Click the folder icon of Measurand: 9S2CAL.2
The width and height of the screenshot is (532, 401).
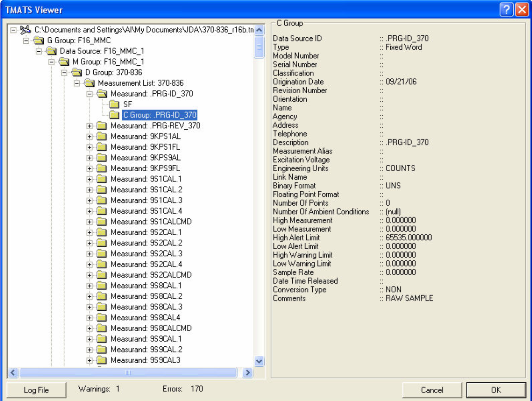click(102, 243)
